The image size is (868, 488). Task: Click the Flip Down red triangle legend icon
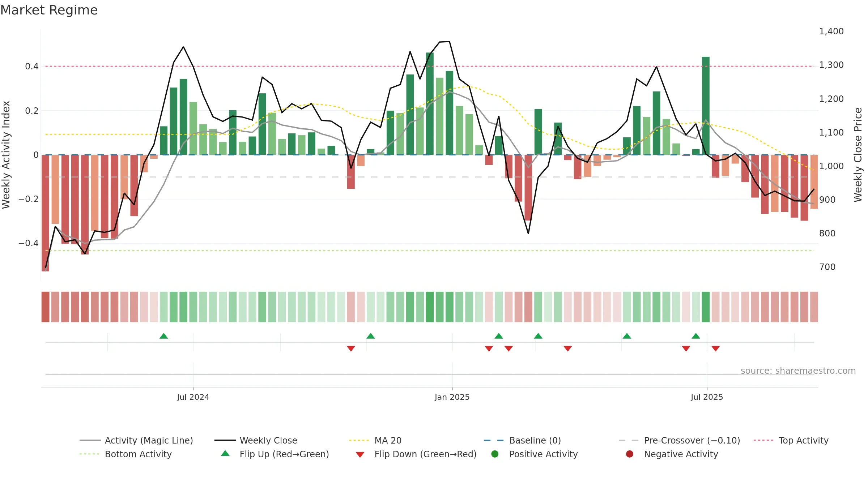[x=360, y=454]
